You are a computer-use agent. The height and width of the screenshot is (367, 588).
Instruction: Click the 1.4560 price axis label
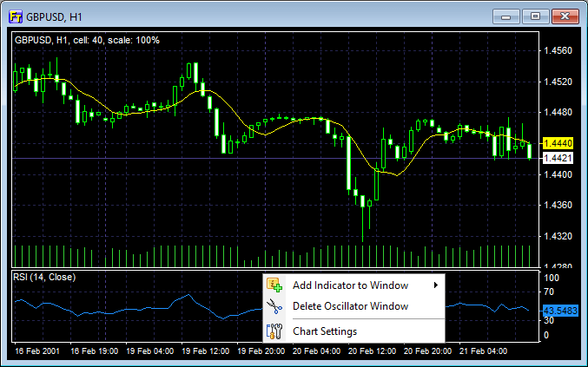click(x=558, y=50)
